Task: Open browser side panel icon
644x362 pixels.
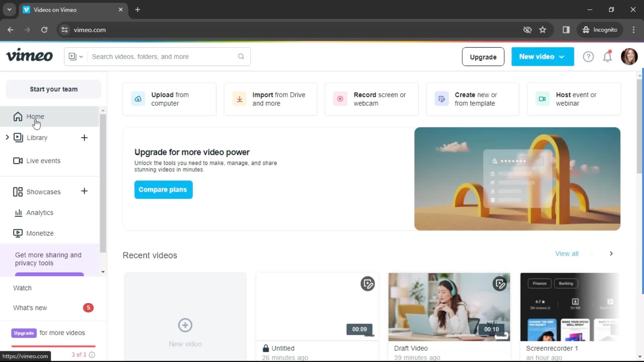Action: tap(566, 30)
